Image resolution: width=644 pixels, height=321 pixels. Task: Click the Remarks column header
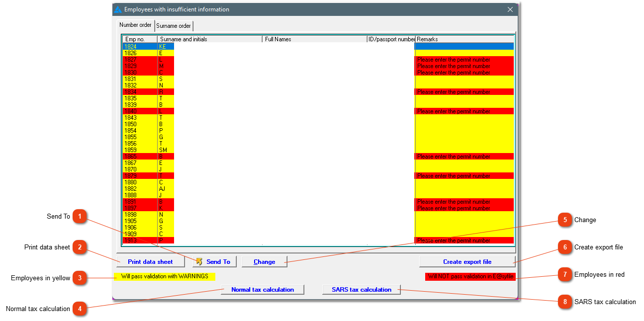464,39
